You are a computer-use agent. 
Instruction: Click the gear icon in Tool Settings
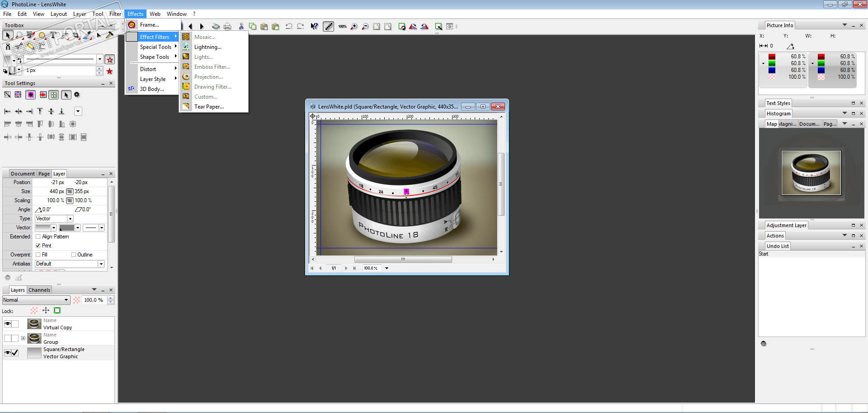click(x=77, y=95)
